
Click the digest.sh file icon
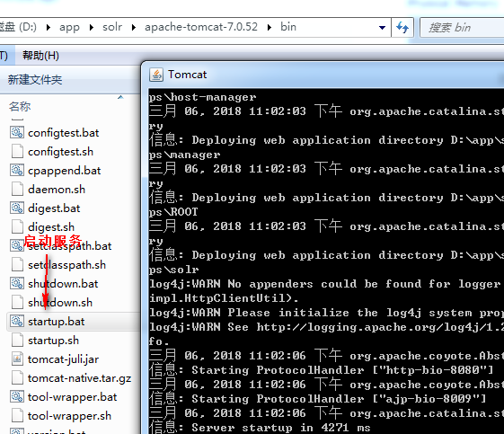coord(17,227)
